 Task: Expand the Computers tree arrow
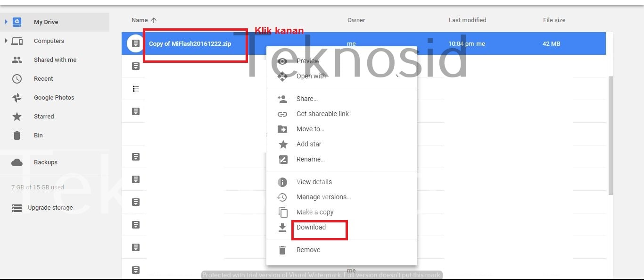(x=6, y=41)
